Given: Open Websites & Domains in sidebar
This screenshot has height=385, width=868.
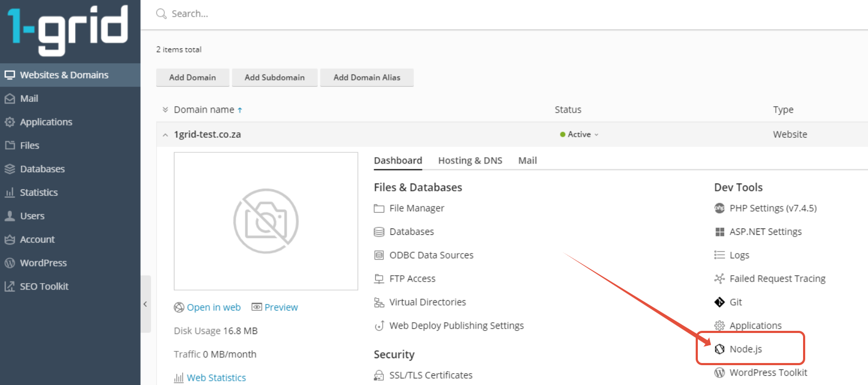Looking at the screenshot, I should tap(70, 75).
